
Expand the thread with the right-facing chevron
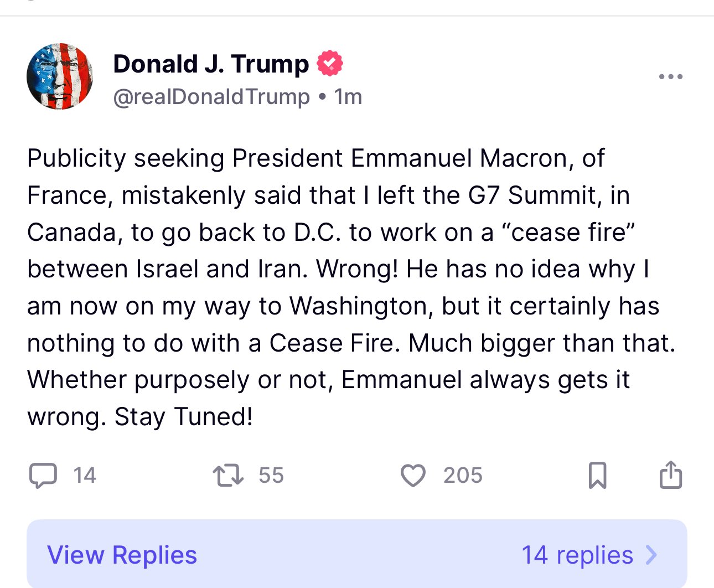pos(653,554)
